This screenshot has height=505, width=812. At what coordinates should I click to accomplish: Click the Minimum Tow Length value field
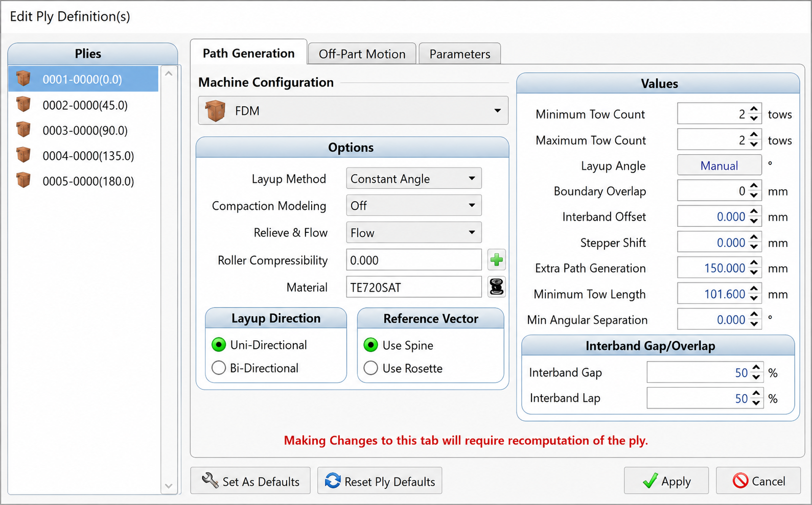pos(720,294)
